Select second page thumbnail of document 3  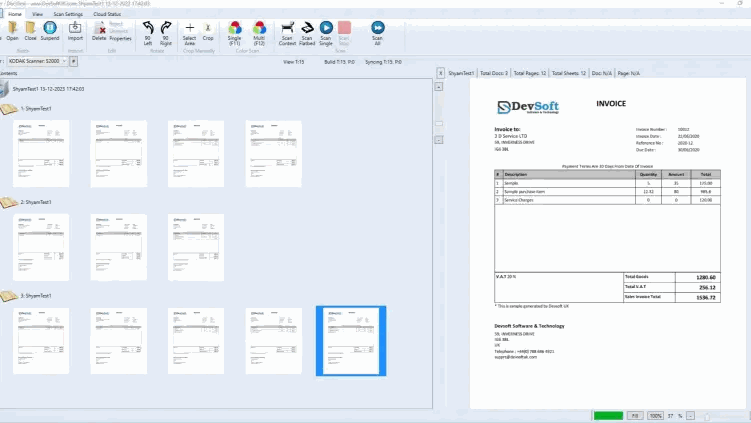(119, 341)
